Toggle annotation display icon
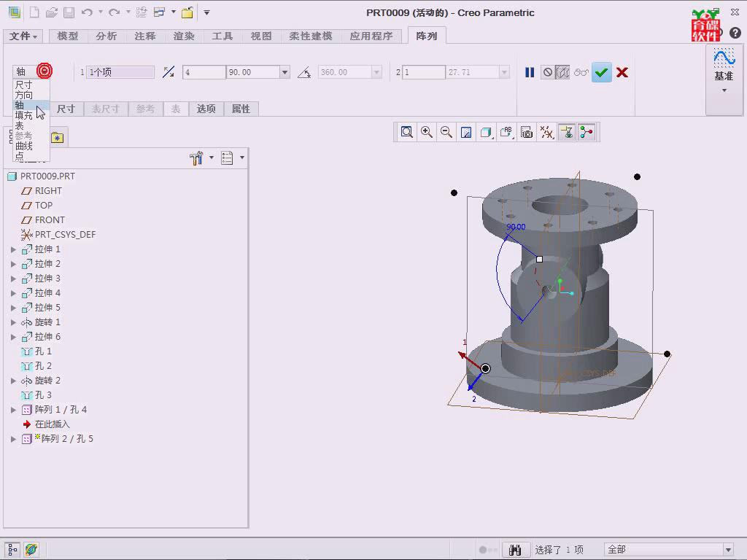This screenshot has height=560, width=747. point(566,132)
